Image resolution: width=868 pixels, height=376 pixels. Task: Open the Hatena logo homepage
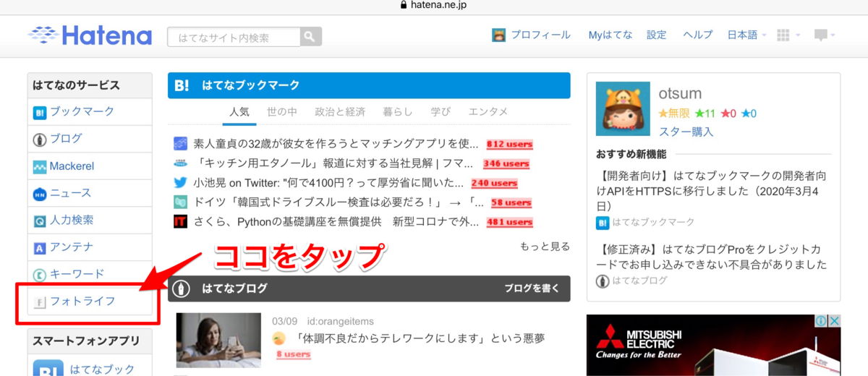(x=90, y=35)
